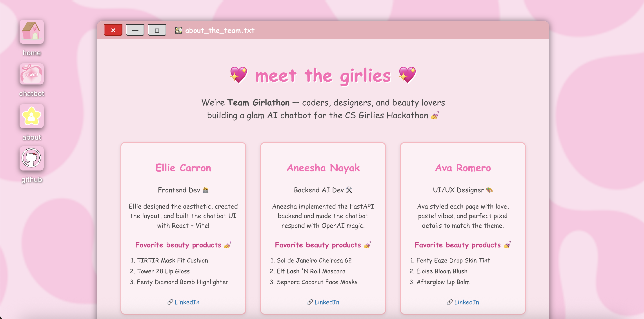This screenshot has height=319, width=644.
Task: Open the Hello Kitty github icon
Action: tap(31, 158)
